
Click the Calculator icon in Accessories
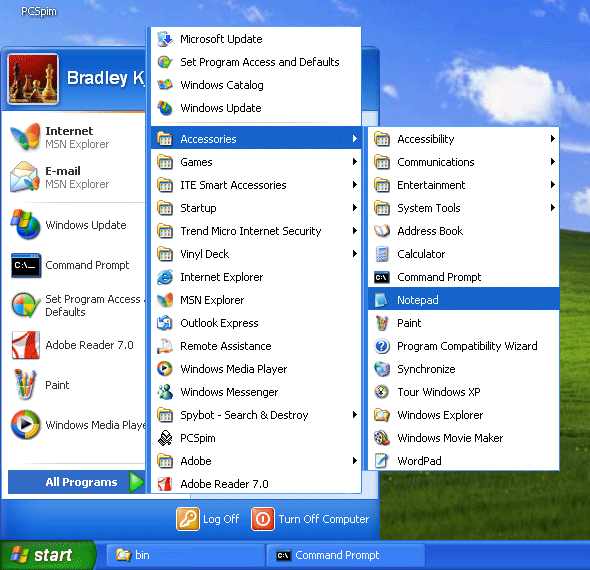(x=382, y=254)
